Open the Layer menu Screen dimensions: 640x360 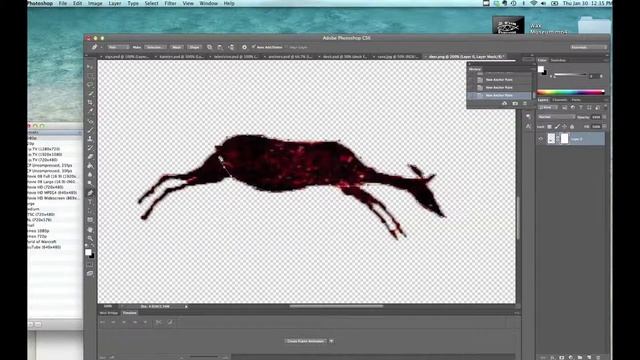click(x=115, y=3)
